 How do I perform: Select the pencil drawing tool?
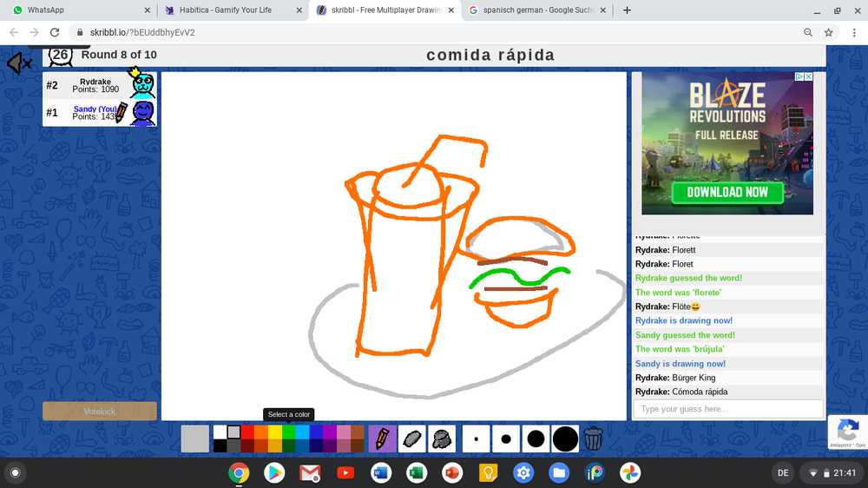pos(382,439)
